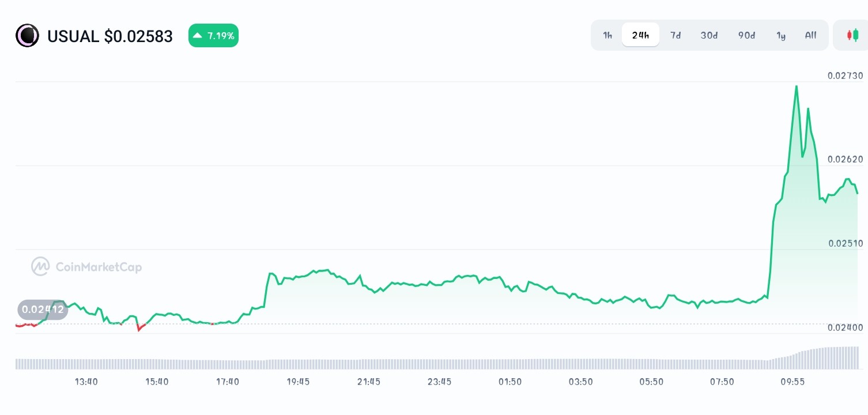Click the 13:40 time axis label
The height and width of the screenshot is (415, 868).
86,382
